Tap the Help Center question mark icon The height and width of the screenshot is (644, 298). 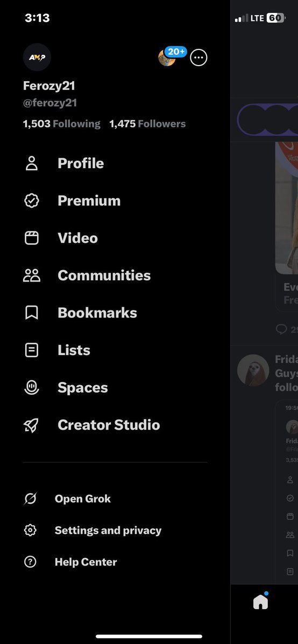tap(30, 562)
